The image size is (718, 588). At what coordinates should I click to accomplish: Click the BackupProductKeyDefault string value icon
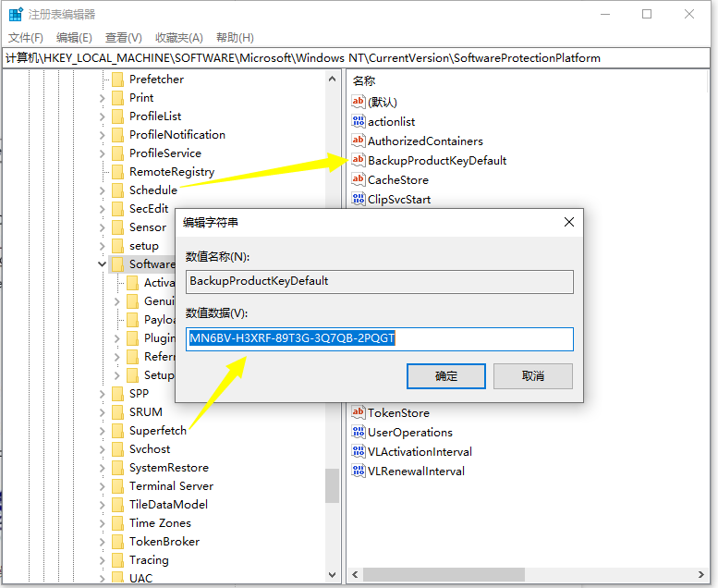[359, 161]
